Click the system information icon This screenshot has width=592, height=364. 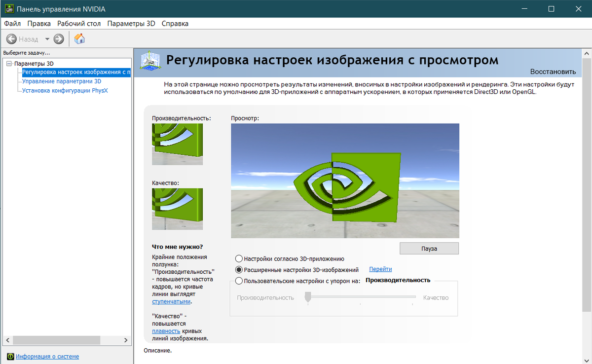click(10, 356)
